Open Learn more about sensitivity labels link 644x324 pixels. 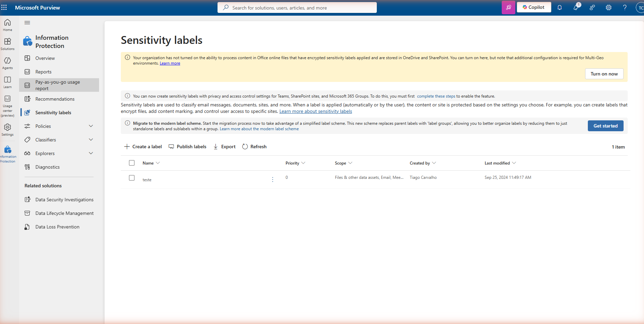[x=316, y=111]
